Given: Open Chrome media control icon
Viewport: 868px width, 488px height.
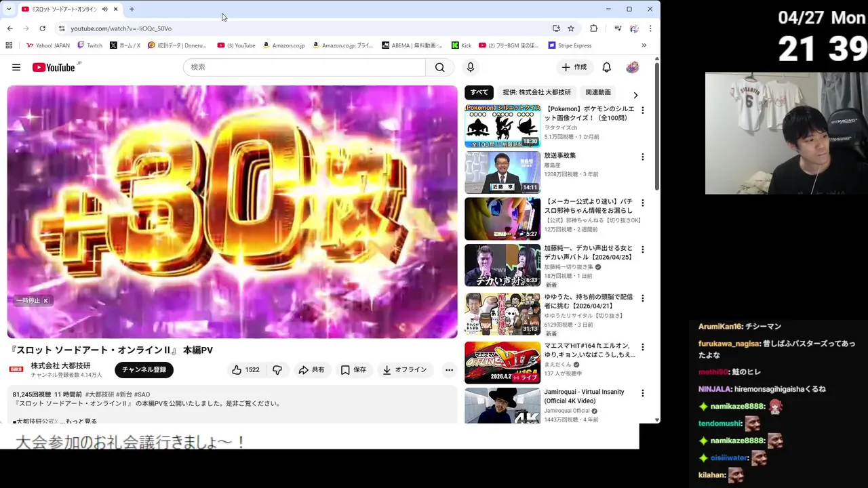Looking at the screenshot, I should coord(618,28).
